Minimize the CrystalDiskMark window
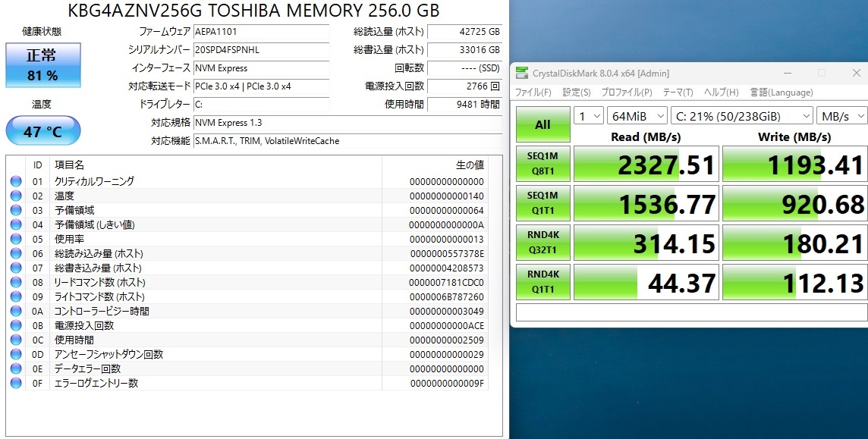The height and width of the screenshot is (439, 868). tap(788, 73)
